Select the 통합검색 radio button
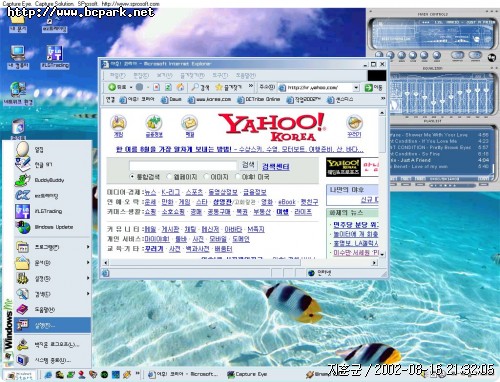The image size is (500, 382). 132,176
